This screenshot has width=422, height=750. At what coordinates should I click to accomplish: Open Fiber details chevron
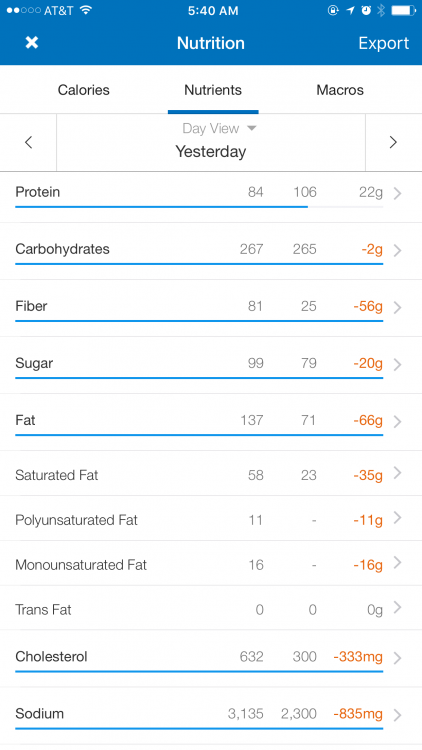point(397,307)
